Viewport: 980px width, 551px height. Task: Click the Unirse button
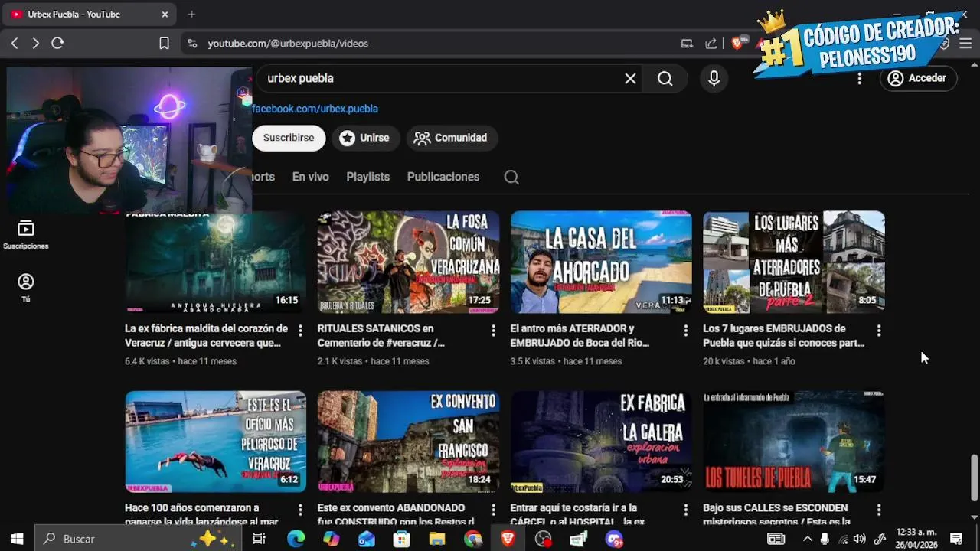pyautogui.click(x=365, y=138)
